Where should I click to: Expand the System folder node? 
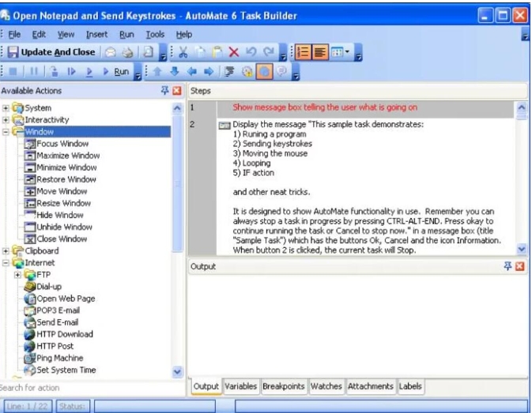coord(6,108)
